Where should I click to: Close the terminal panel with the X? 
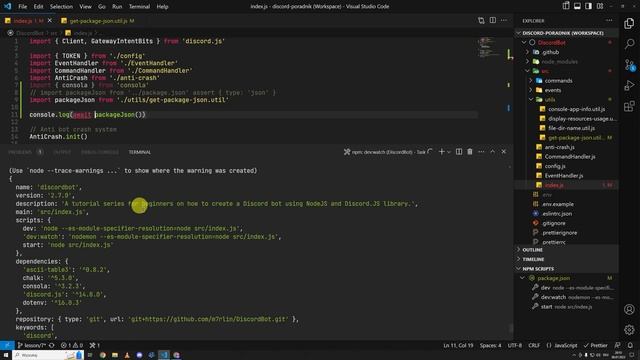coord(504,152)
